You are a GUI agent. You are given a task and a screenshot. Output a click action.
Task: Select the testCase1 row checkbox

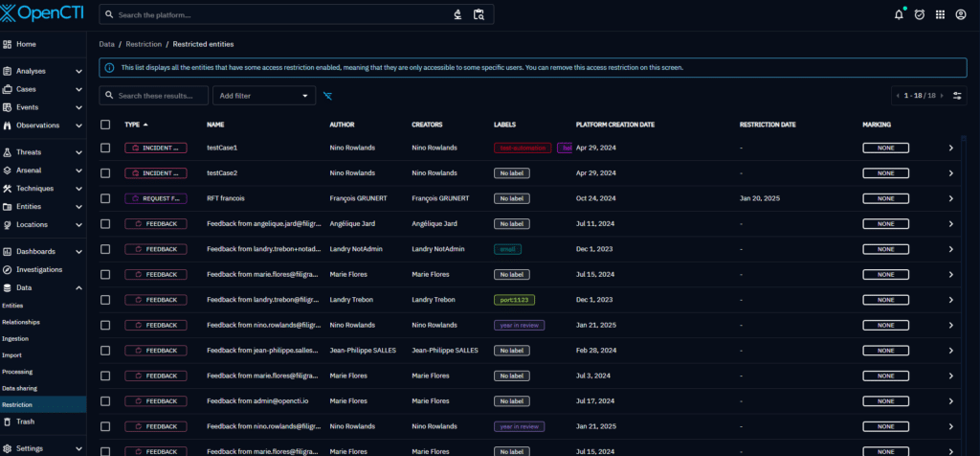[x=105, y=148]
